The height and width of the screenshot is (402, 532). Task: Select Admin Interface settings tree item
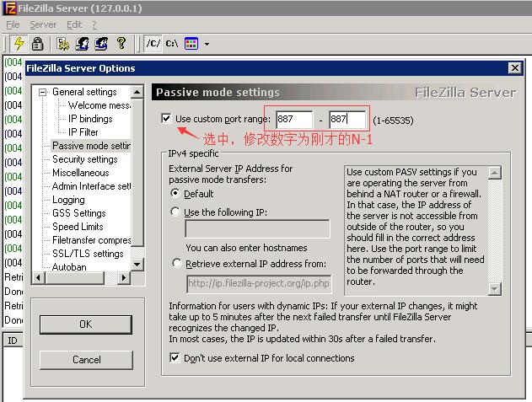[x=91, y=186]
